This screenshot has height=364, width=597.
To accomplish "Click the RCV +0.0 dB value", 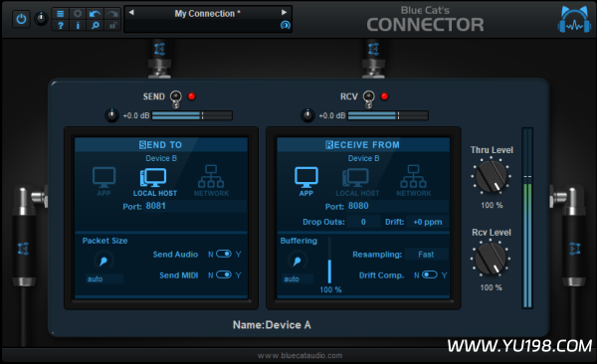I will tap(332, 115).
